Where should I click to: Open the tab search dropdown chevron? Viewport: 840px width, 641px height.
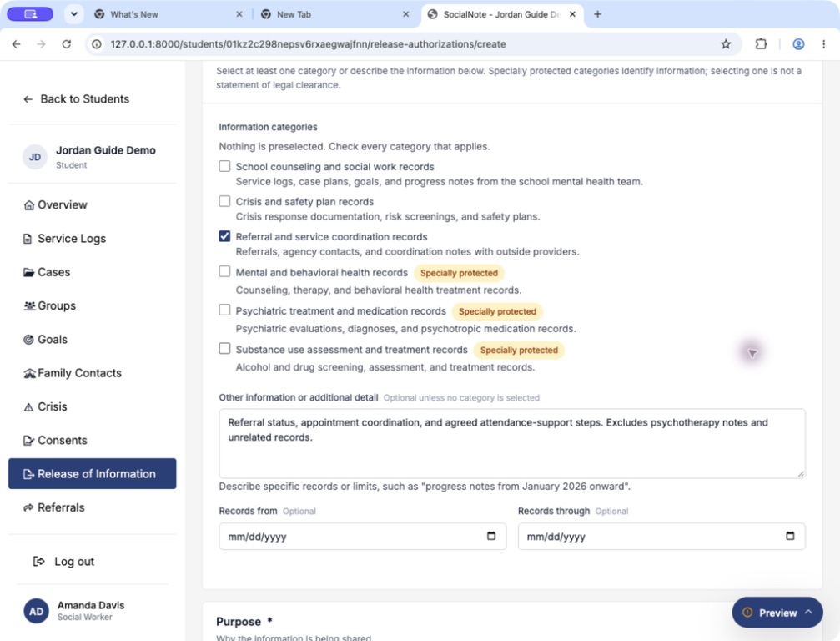[74, 14]
